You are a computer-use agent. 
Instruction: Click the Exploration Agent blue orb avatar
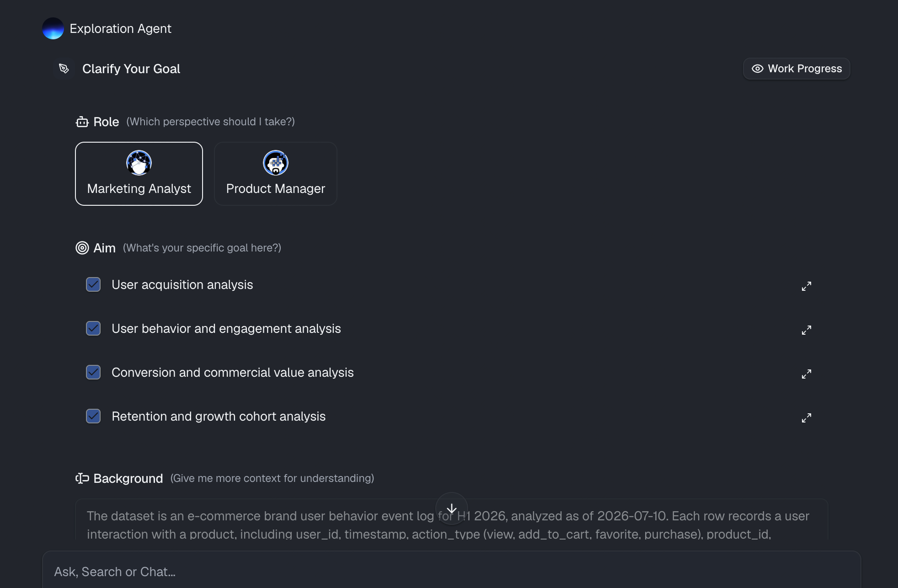tap(53, 28)
